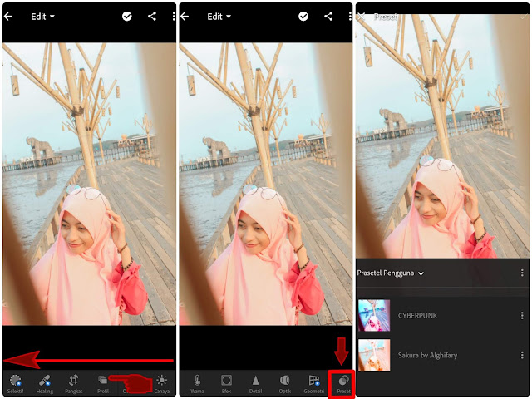Tap checkmark circle icon in second screen

coord(303,16)
